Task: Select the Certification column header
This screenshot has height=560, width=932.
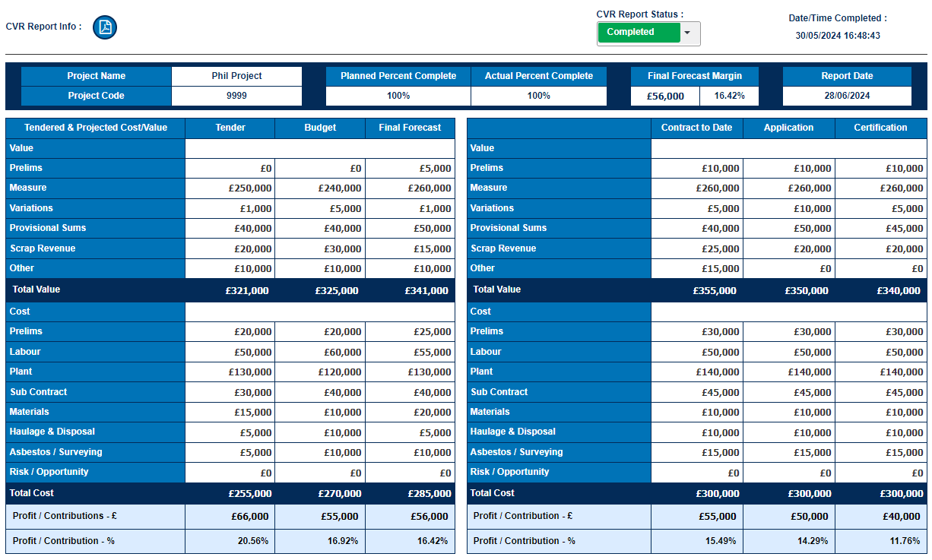Action: [880, 128]
